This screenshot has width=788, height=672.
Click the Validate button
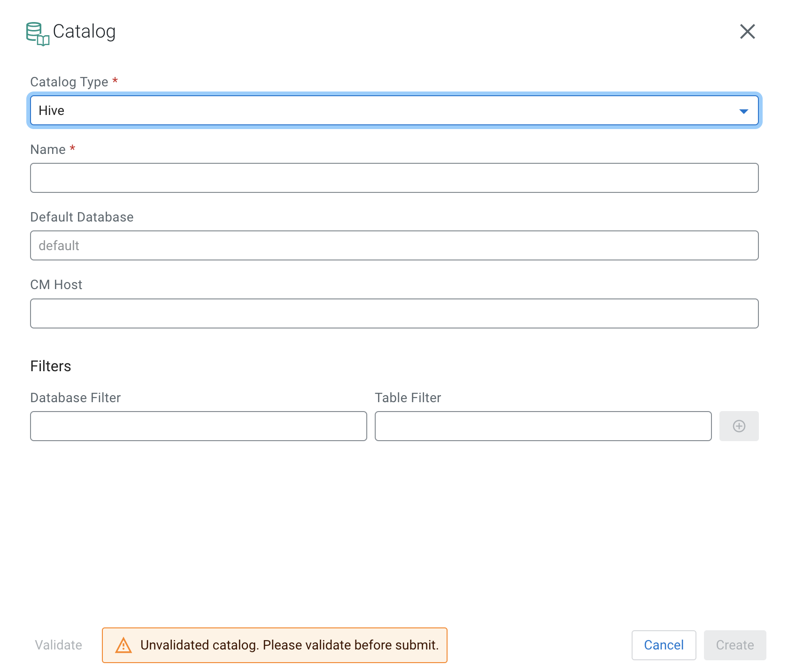59,645
